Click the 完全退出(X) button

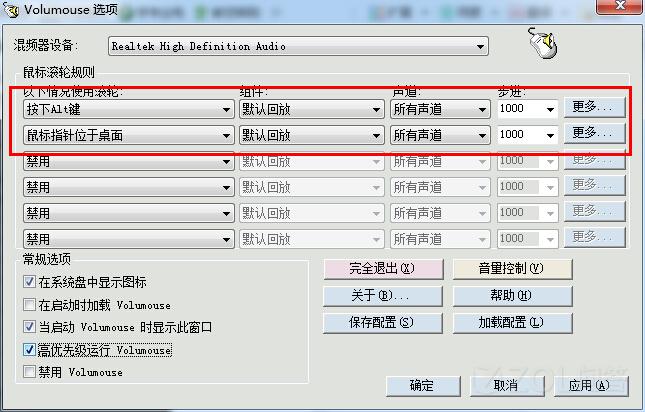point(383,269)
